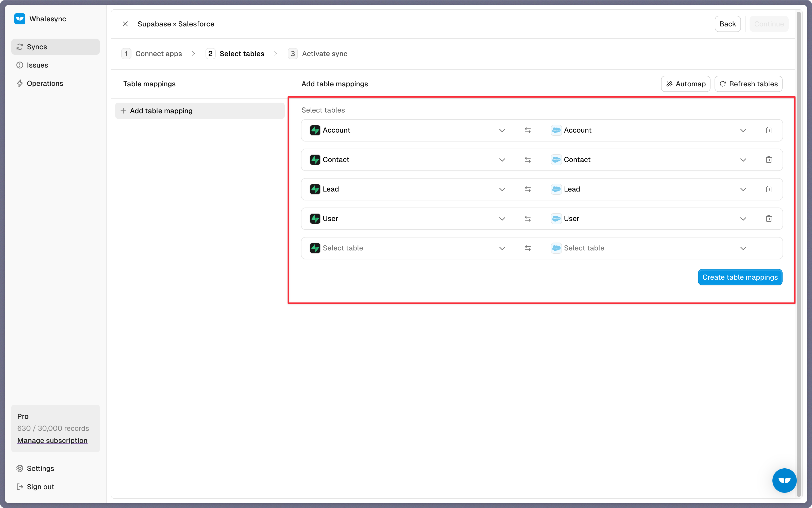Click the disabled Continue button
This screenshot has height=508, width=812.
pyautogui.click(x=769, y=24)
